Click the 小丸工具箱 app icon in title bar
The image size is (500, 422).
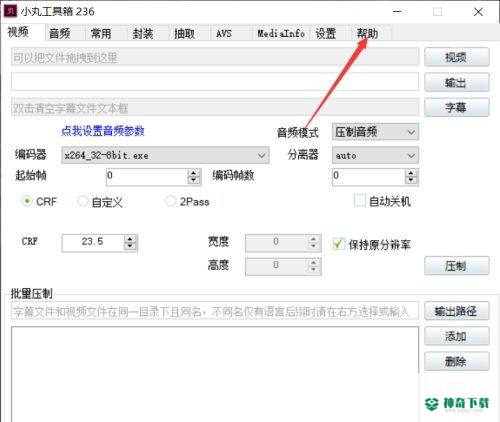coord(9,11)
